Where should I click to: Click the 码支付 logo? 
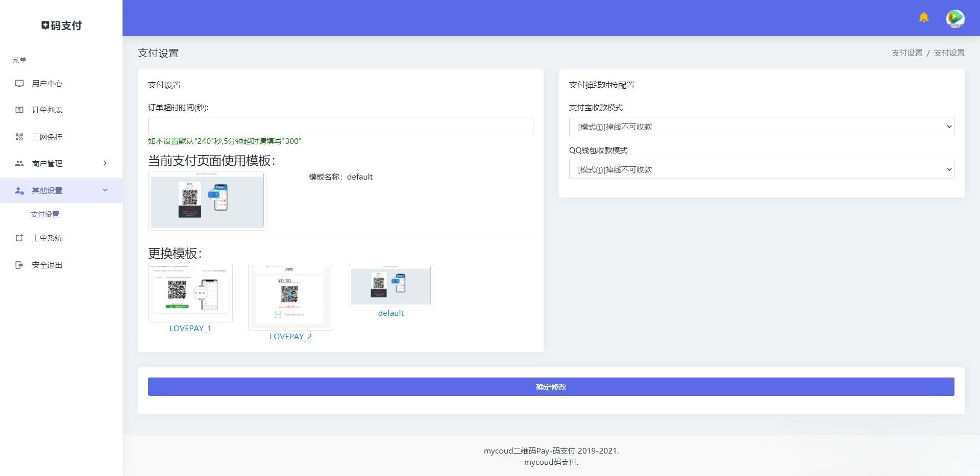point(61,25)
